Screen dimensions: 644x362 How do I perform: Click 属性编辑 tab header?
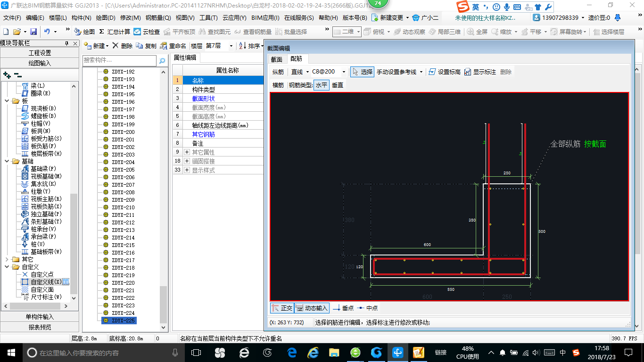tap(185, 58)
